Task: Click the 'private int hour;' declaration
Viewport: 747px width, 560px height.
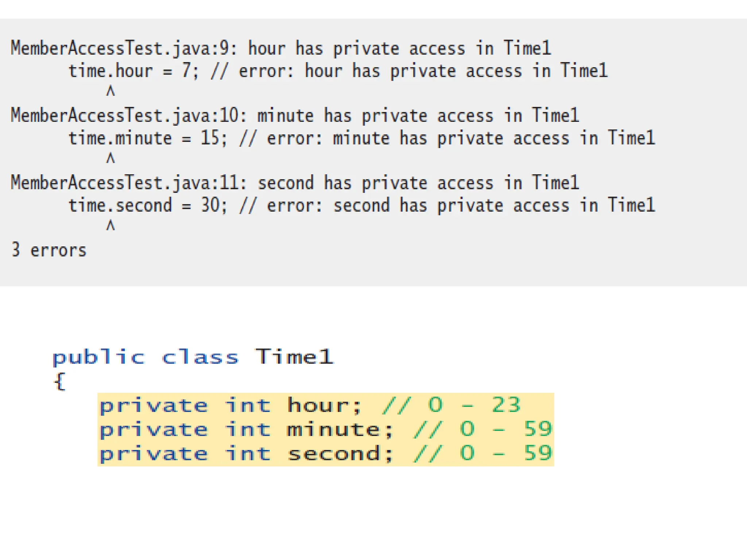Action: (x=231, y=405)
